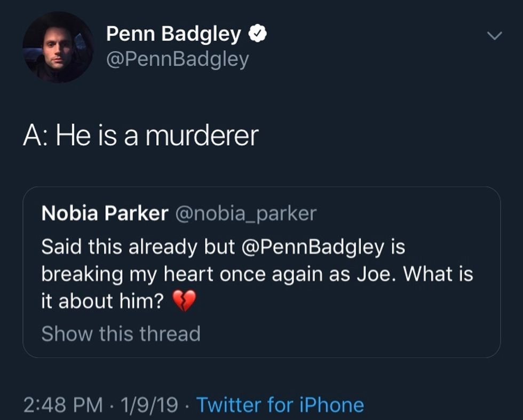Select the tweet text 'A: He is a murderer'

coord(141,136)
